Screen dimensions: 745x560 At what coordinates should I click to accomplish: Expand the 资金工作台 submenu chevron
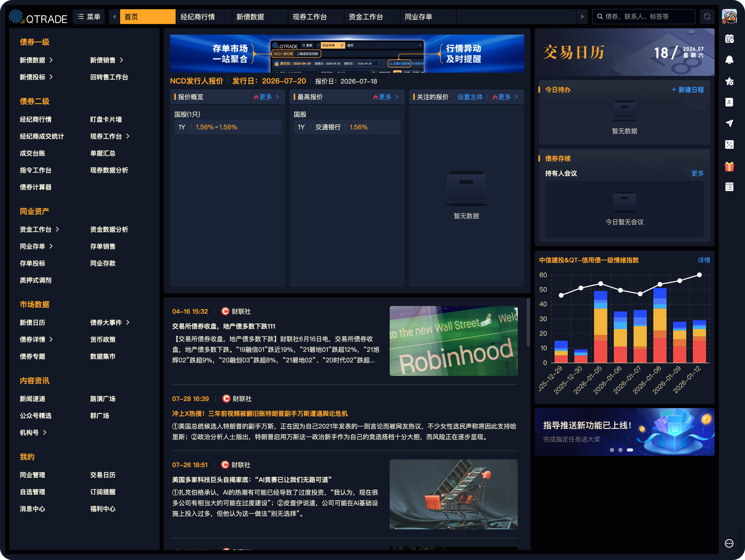58,229
